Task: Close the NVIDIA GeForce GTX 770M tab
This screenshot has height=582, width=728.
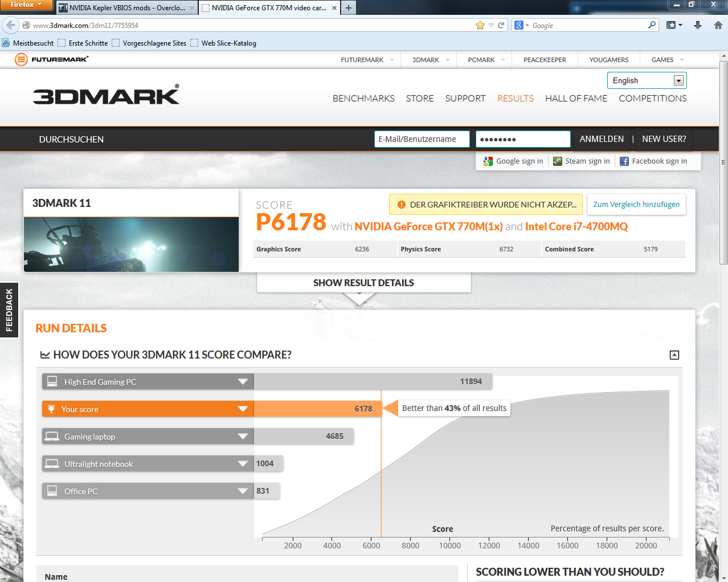Action: coord(334,8)
